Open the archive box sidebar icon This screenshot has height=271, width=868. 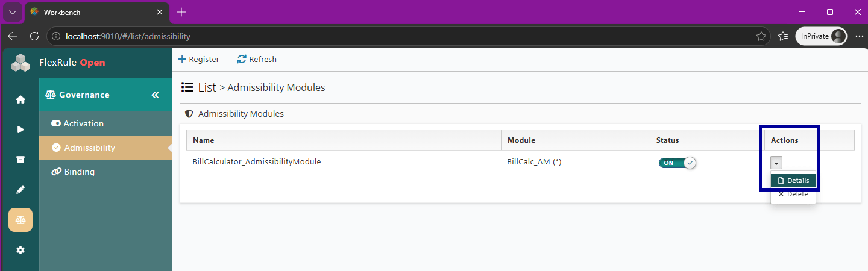pyautogui.click(x=20, y=160)
